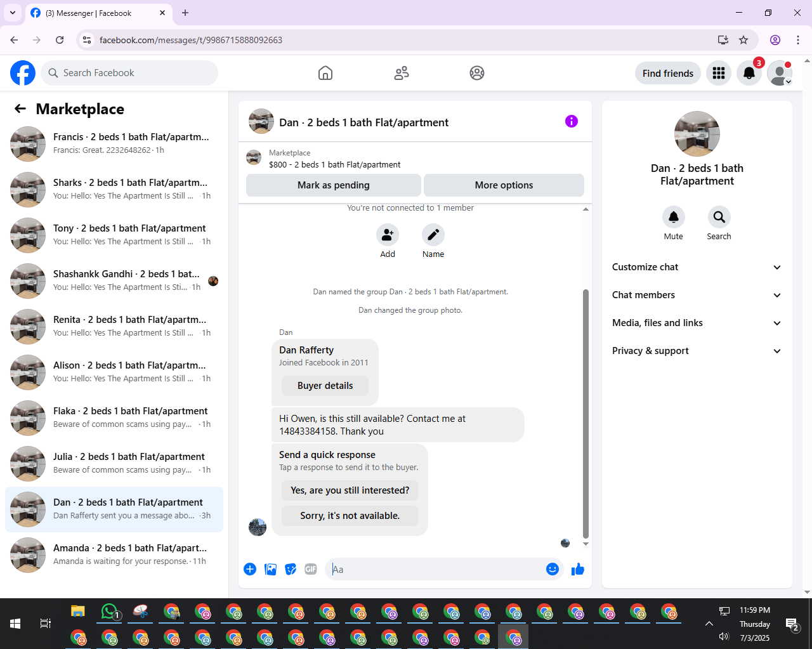Image resolution: width=812 pixels, height=649 pixels.
Task: Open the $800 - 2 beds 1 bath listing link
Action: click(x=334, y=164)
